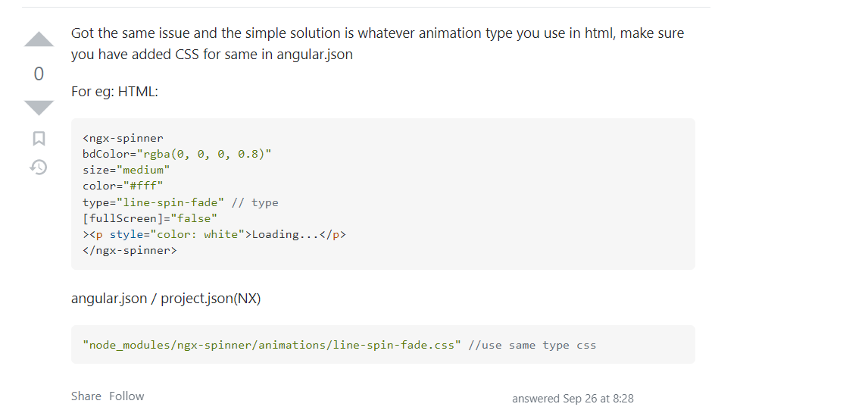The width and height of the screenshot is (868, 407).
Task: Click the 'For eg: HTML:' text
Action: tap(114, 91)
